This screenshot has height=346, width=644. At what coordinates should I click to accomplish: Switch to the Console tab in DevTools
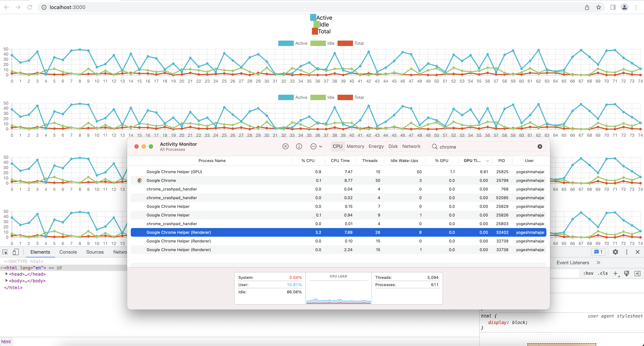coord(68,252)
